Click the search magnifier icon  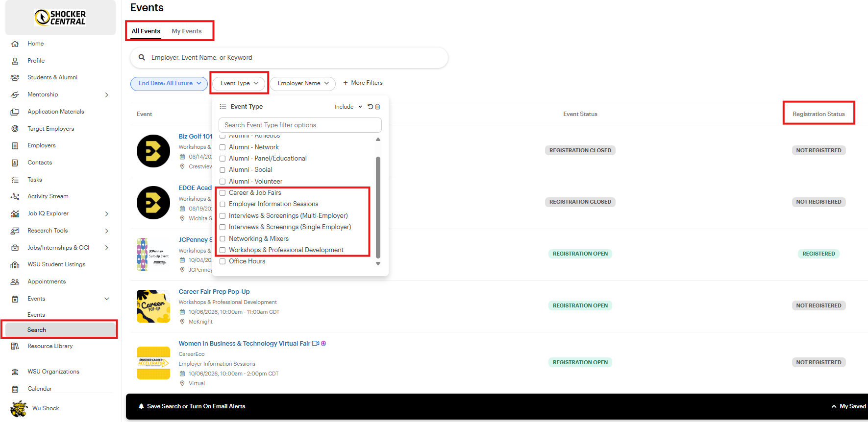click(x=142, y=57)
